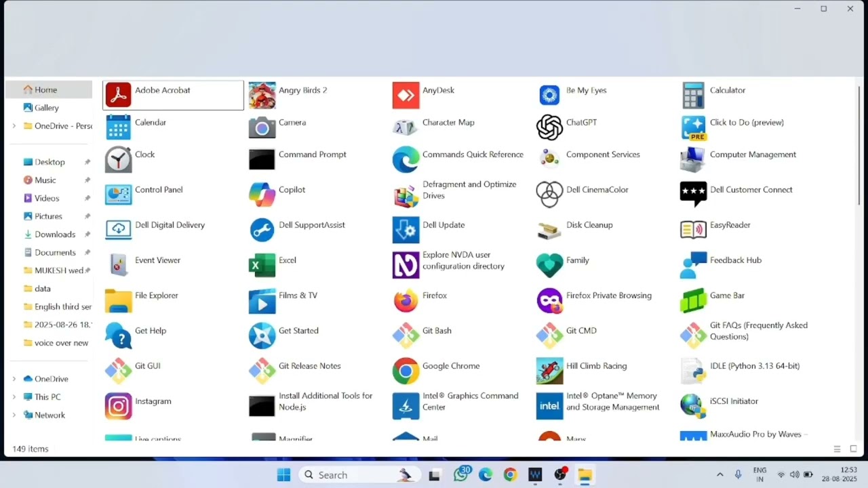
Task: Open the EasyReader app icon
Action: tap(693, 230)
